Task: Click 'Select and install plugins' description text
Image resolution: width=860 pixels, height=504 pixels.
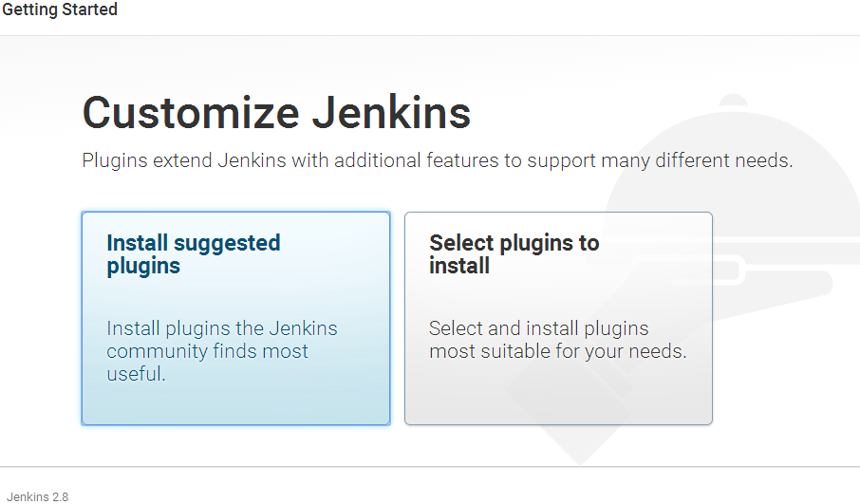Action: click(x=538, y=328)
